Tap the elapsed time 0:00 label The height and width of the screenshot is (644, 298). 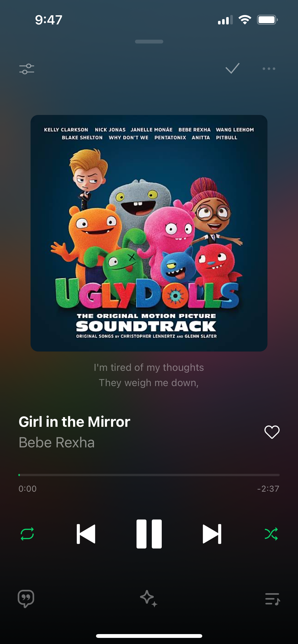coord(28,489)
